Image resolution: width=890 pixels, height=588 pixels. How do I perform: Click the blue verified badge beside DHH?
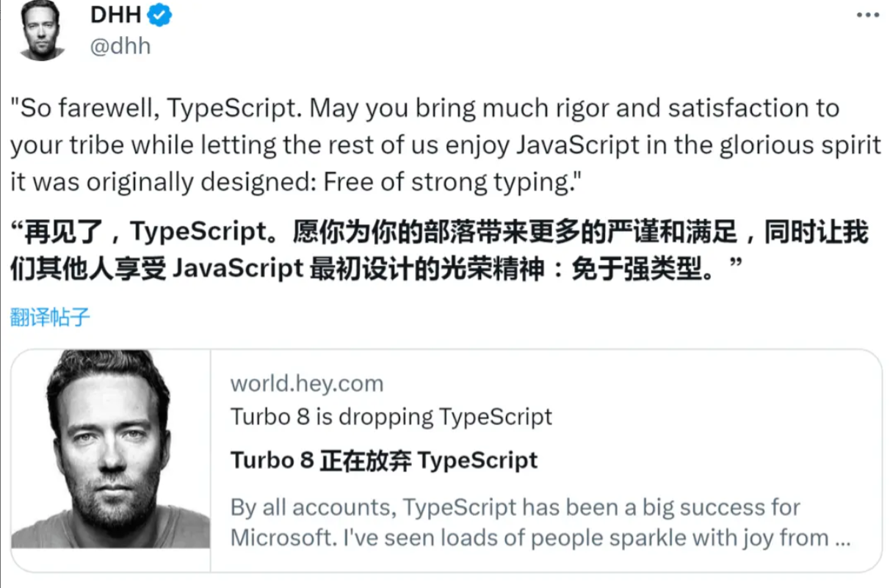(160, 15)
